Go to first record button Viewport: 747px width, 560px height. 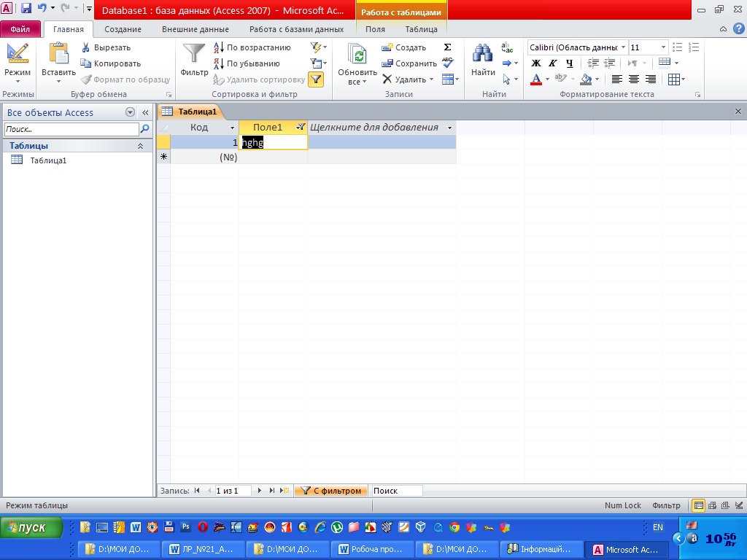197,491
